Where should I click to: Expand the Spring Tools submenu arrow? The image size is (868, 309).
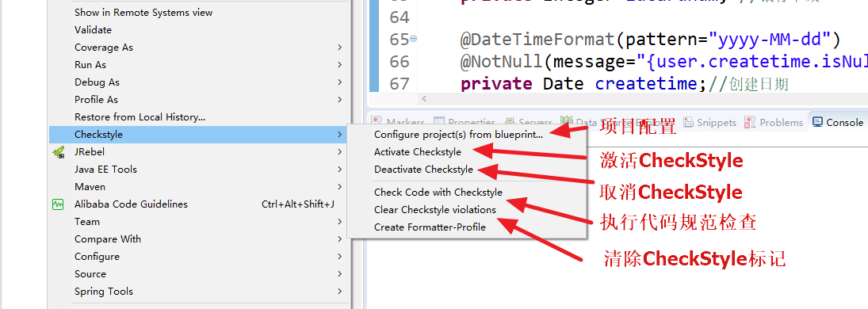tap(339, 292)
